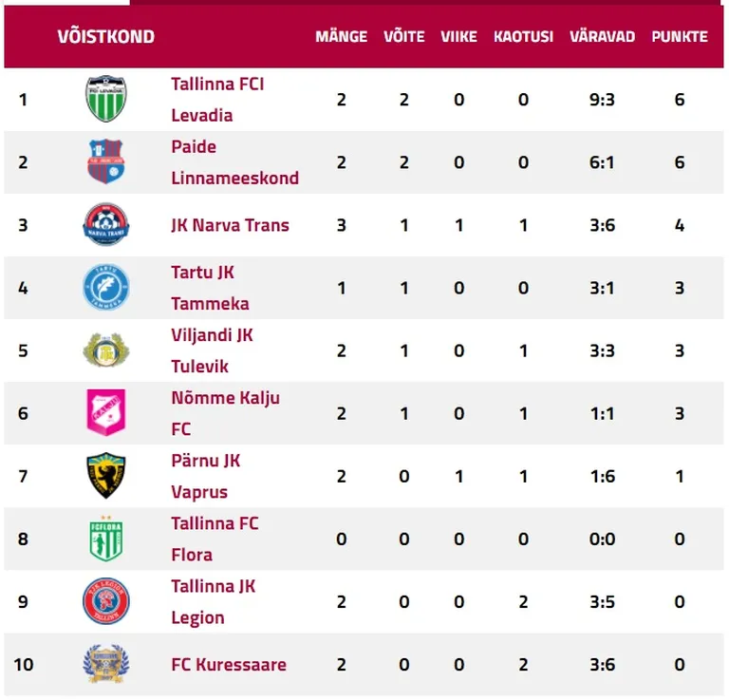Screen dimensions: 729x700
Task: Click the Paide Linnameeskond club logo
Action: [x=106, y=161]
